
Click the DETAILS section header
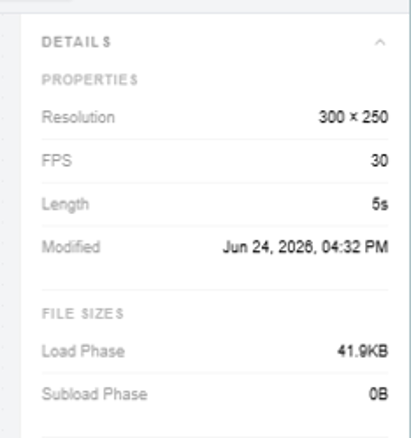tap(76, 42)
